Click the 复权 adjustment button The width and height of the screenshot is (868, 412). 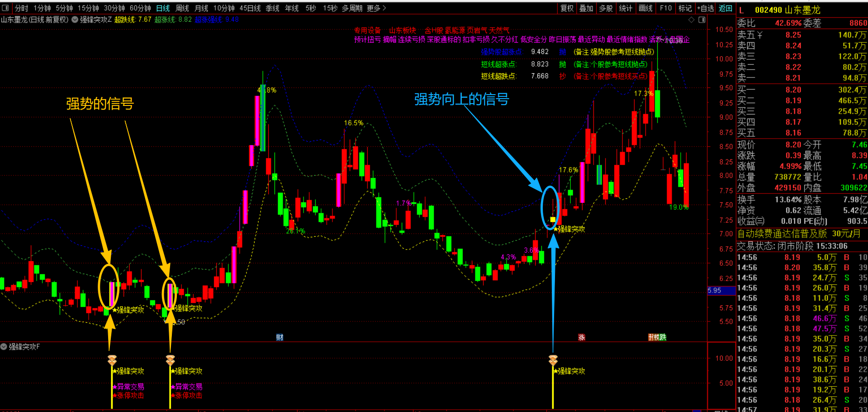click(567, 8)
